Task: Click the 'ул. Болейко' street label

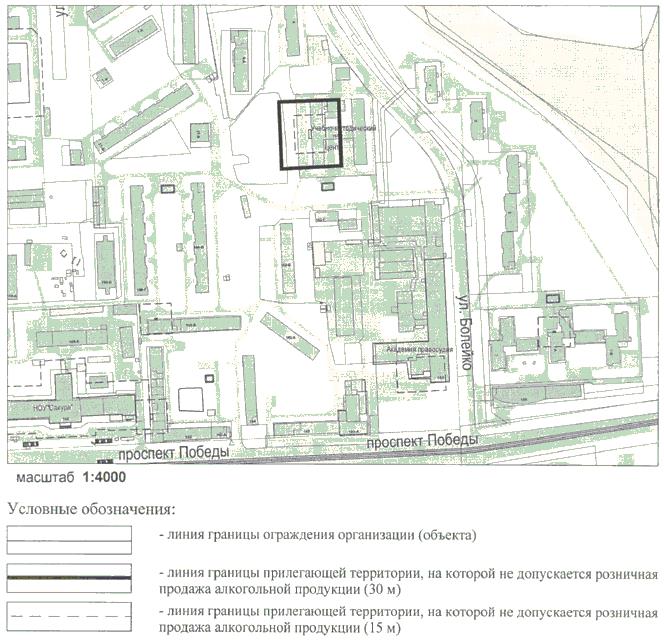Action: (463, 330)
